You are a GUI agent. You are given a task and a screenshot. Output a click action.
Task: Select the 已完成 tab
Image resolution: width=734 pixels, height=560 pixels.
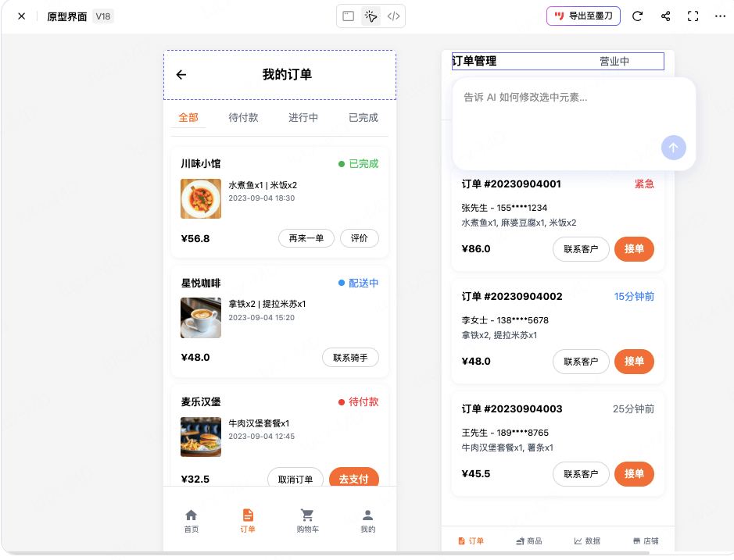point(363,117)
